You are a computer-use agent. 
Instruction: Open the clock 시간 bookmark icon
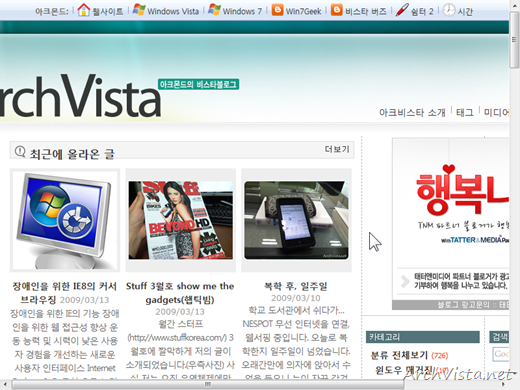pyautogui.click(x=449, y=10)
